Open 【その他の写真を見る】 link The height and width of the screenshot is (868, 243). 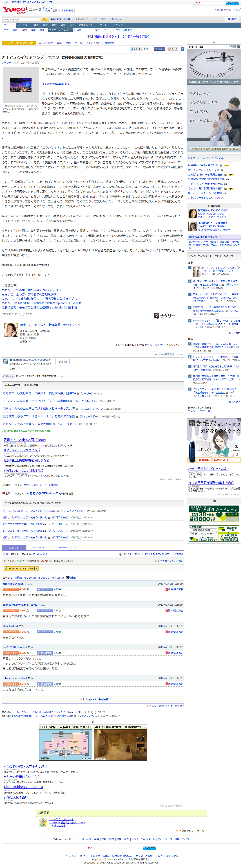[57, 84]
